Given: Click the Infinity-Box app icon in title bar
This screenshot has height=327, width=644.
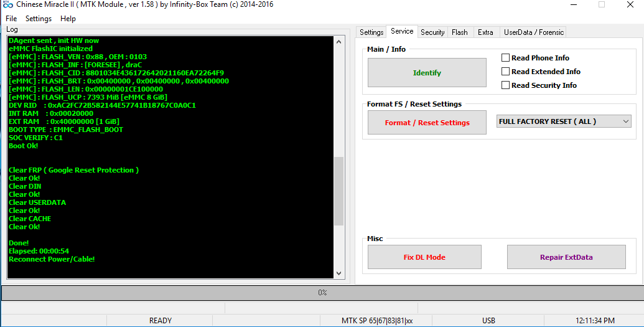Looking at the screenshot, I should pos(8,4).
